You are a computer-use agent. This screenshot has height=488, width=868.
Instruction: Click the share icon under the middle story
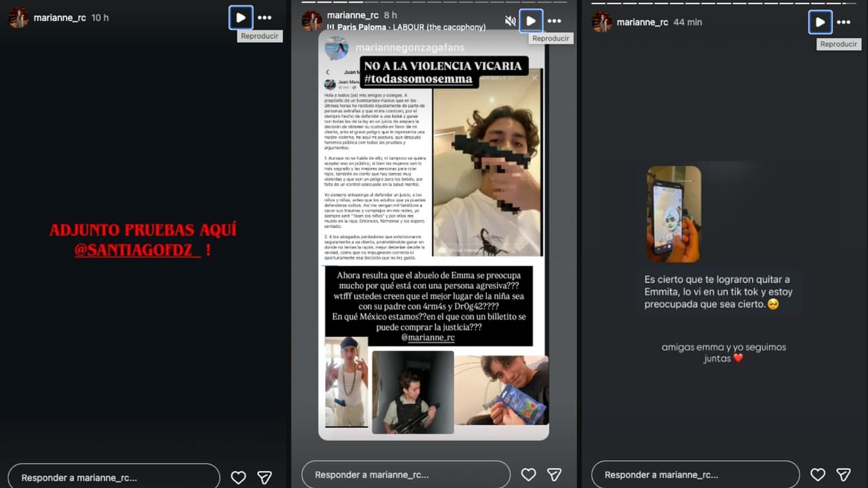coord(555,474)
